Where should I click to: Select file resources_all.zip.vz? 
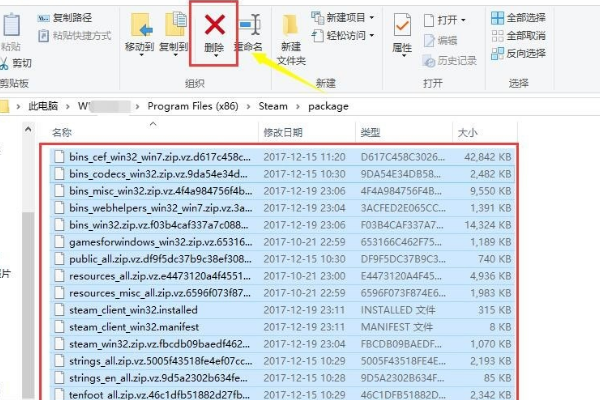[x=282, y=276]
